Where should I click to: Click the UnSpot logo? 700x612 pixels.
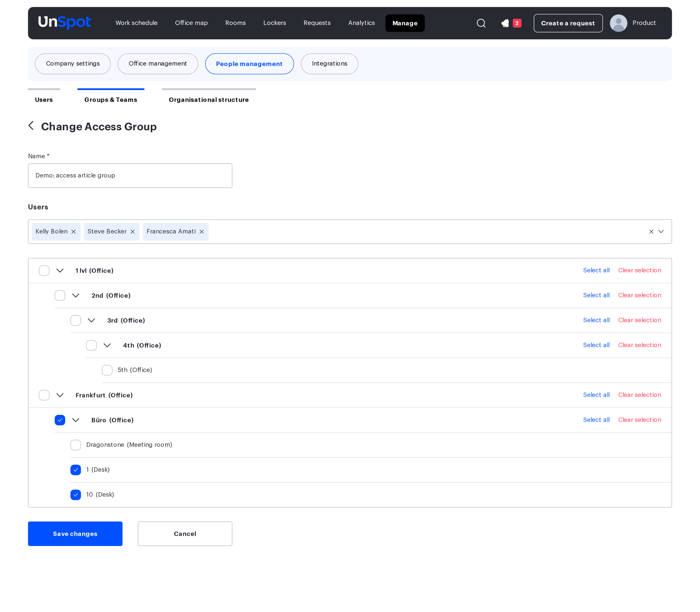(64, 22)
